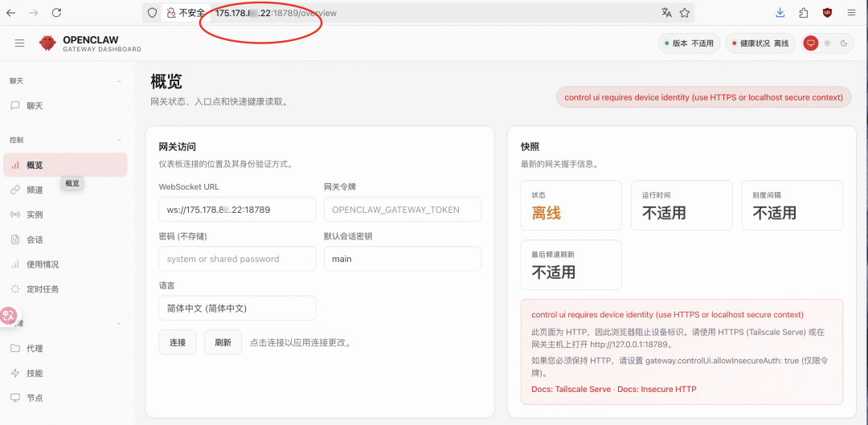
Task: Click the floating pink translate widget
Action: 8,316
